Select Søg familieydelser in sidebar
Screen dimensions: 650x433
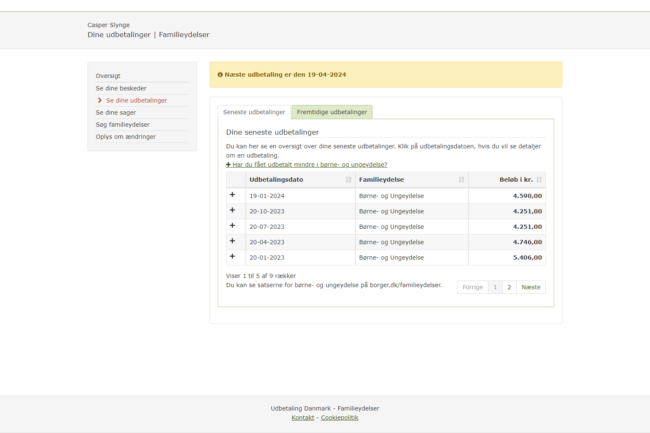tap(122, 124)
